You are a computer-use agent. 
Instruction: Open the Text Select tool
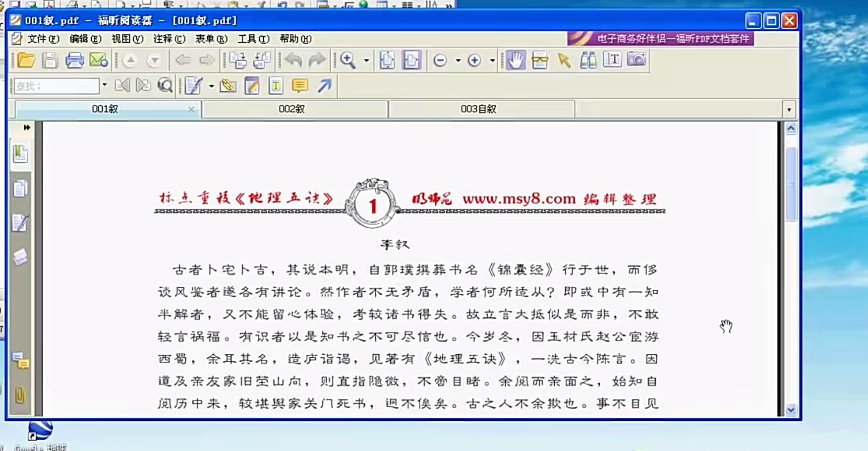[612, 60]
